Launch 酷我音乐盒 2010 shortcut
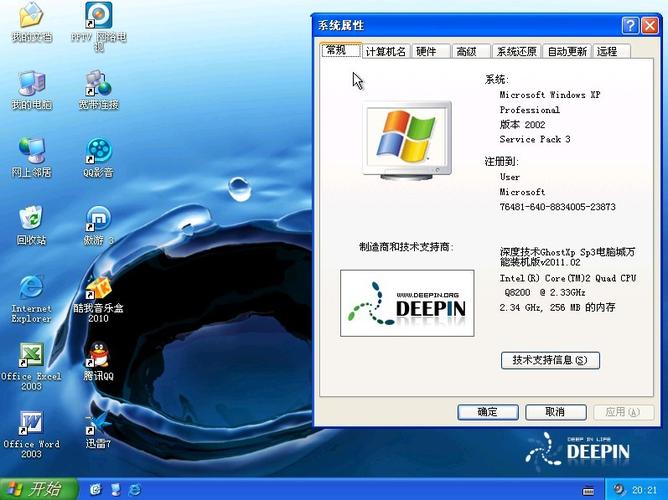The width and height of the screenshot is (668, 500). click(x=98, y=299)
